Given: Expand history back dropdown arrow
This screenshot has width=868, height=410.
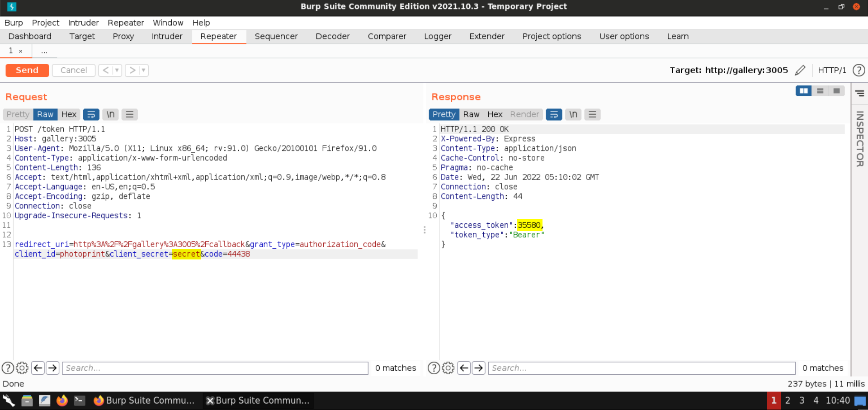Looking at the screenshot, I should [117, 70].
